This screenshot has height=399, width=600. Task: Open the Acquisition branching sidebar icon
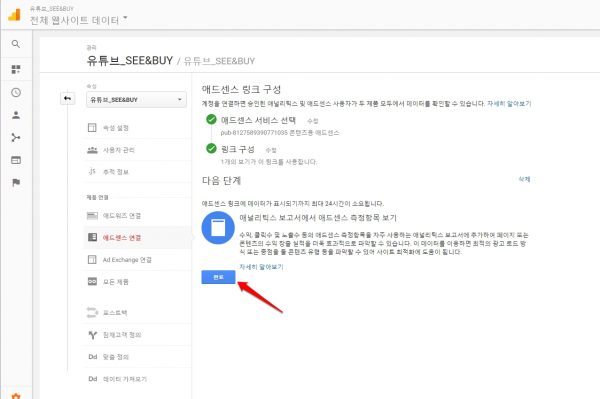coord(16,137)
